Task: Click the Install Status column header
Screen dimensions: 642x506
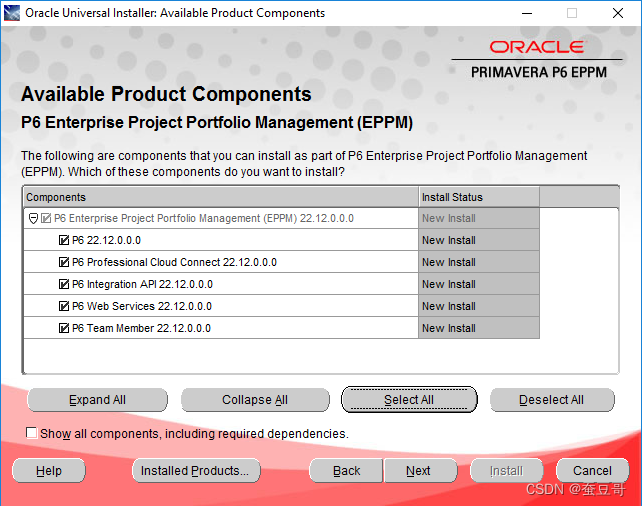Action: tap(479, 197)
